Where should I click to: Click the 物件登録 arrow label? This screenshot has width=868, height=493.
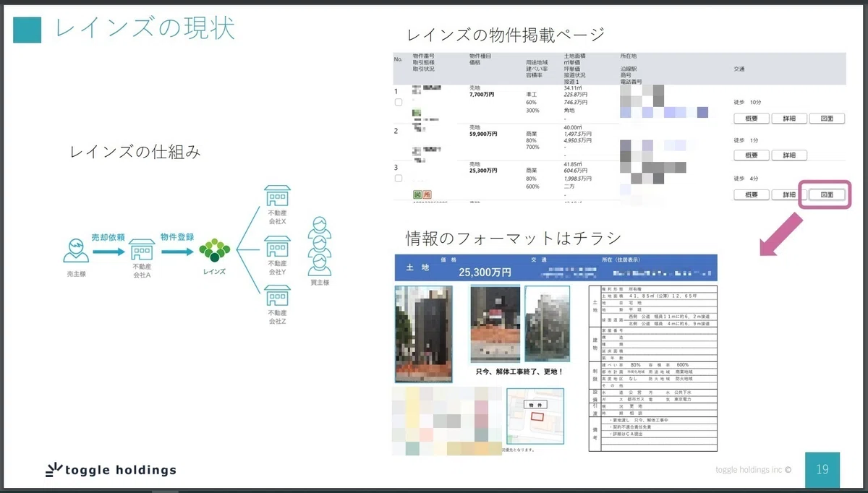tap(178, 237)
